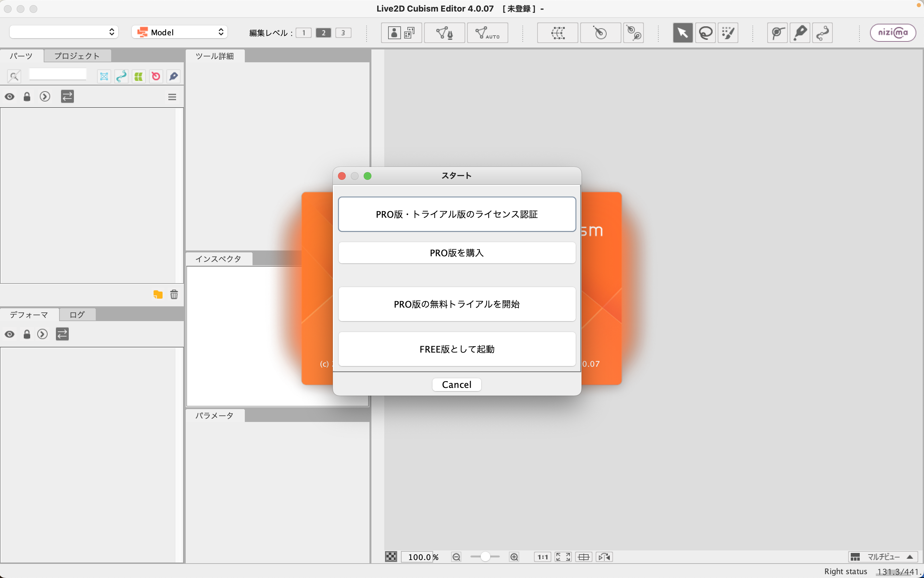Screen dimensions: 924x578
Task: Click the parts search icon
Action: [14, 76]
